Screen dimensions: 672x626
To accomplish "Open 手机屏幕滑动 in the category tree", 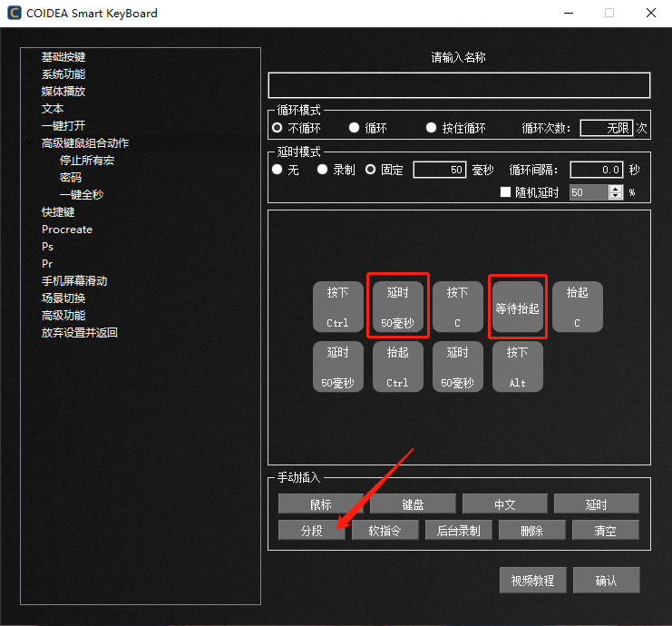I will pyautogui.click(x=74, y=281).
